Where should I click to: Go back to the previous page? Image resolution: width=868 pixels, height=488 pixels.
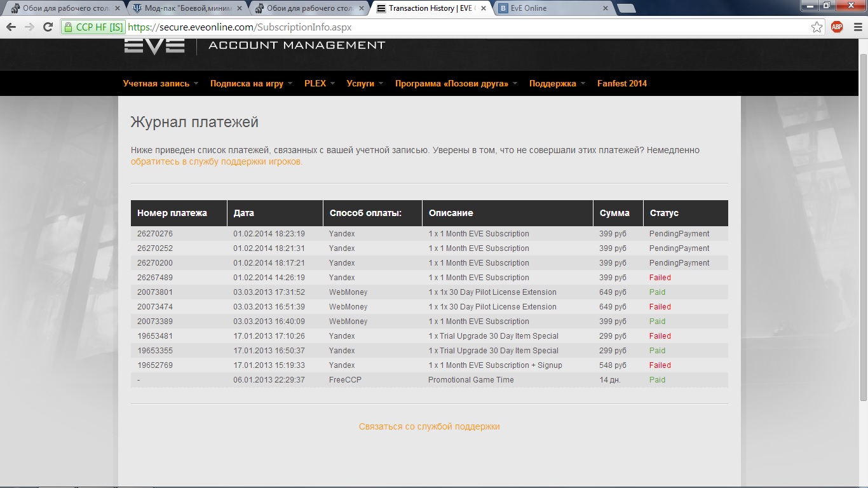click(11, 27)
